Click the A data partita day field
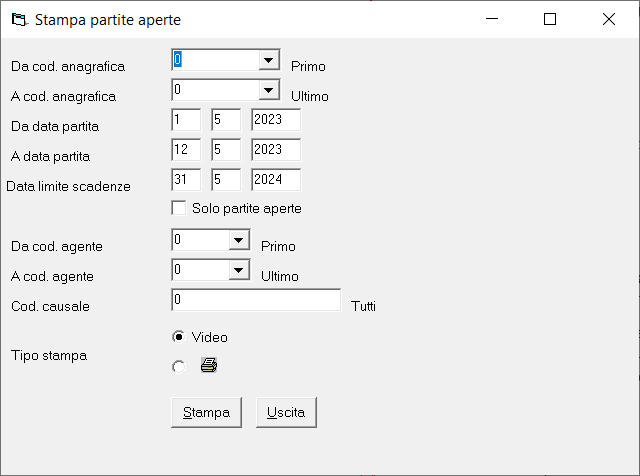Screen dimensions: 640x476 (x=186, y=150)
